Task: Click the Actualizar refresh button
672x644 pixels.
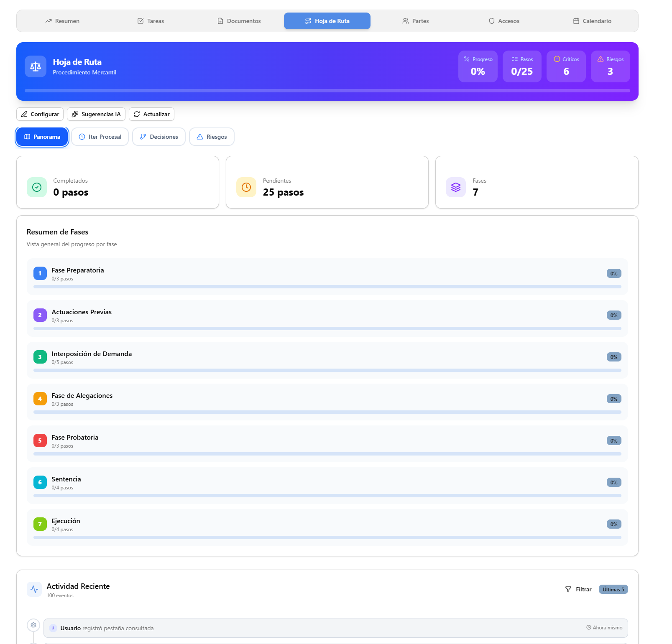Action: (151, 114)
